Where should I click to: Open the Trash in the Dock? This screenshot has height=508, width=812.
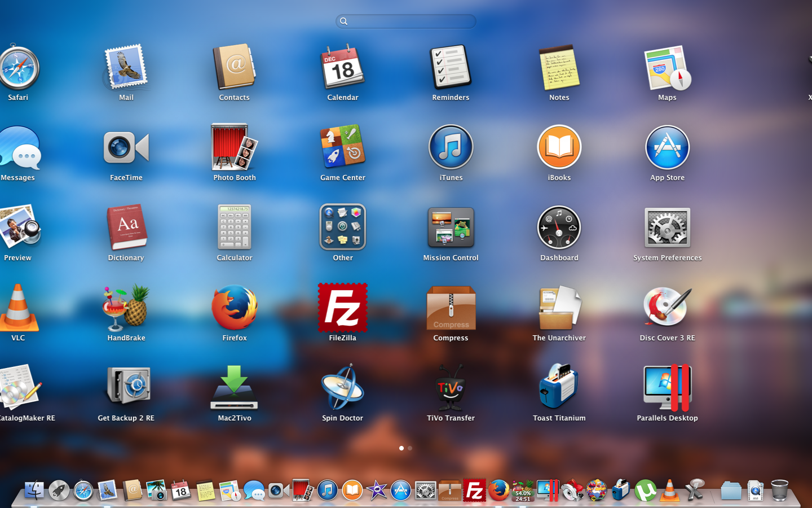click(779, 491)
